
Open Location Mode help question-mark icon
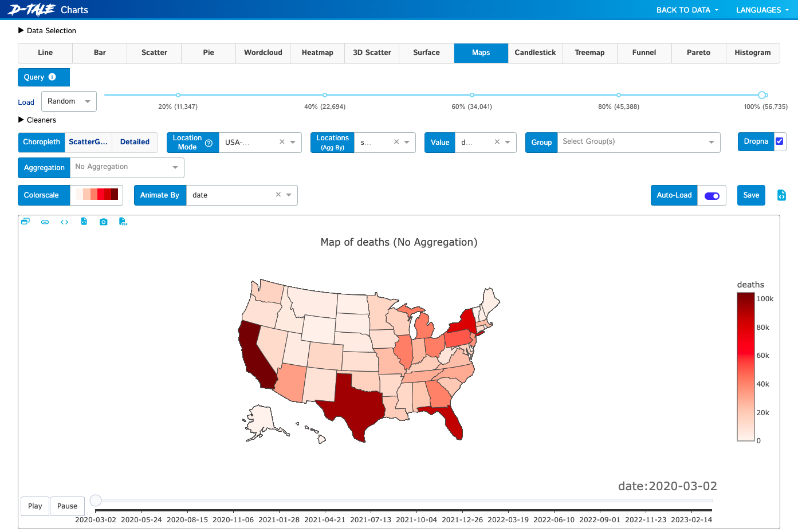tap(209, 143)
